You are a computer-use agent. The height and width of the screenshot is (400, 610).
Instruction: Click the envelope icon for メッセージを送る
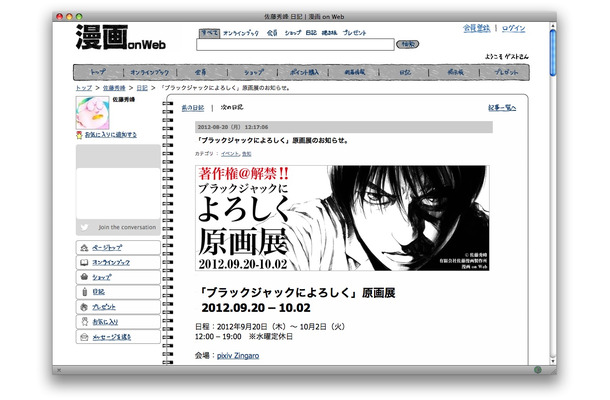[x=84, y=337]
